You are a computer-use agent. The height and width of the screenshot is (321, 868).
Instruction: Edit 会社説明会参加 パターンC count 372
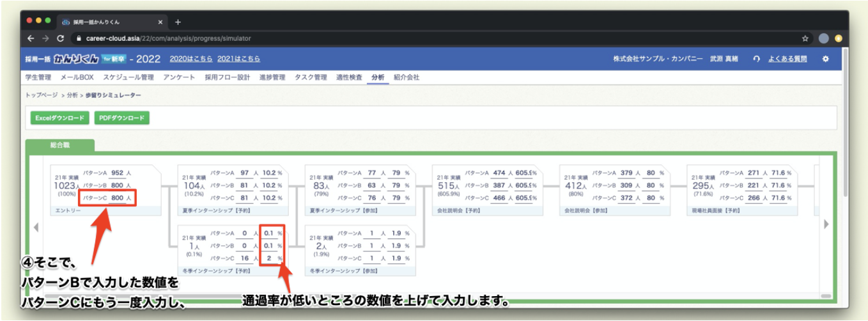(x=626, y=198)
